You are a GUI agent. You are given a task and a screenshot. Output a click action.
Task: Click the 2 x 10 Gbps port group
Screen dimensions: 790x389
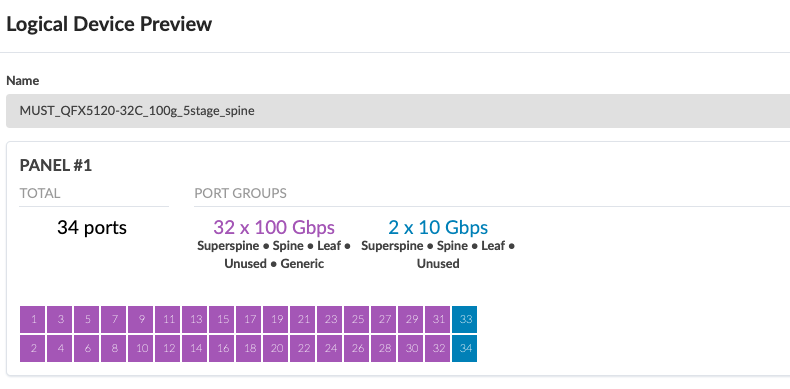coord(438,227)
